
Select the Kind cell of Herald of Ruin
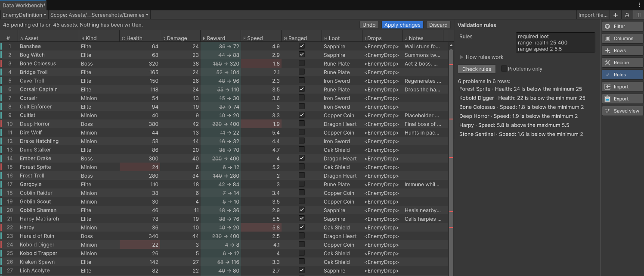click(99, 236)
